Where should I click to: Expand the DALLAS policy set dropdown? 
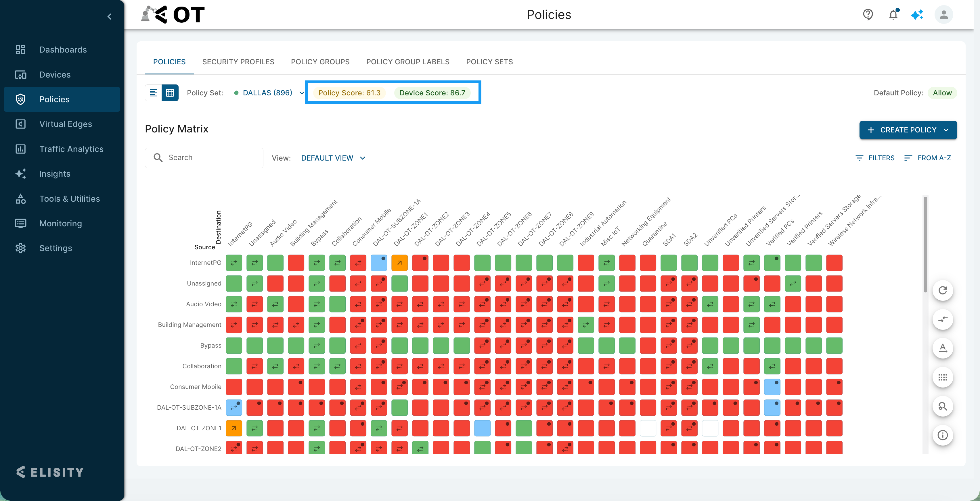[302, 93]
